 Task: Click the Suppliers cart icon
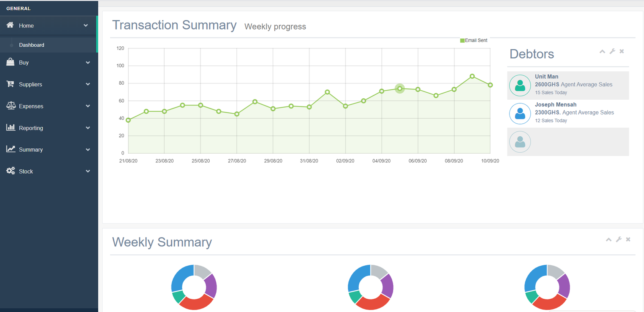[x=10, y=84]
